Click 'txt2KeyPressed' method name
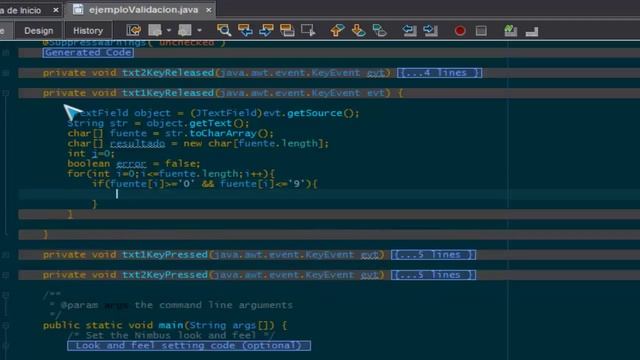This screenshot has width=640, height=360. point(165,275)
